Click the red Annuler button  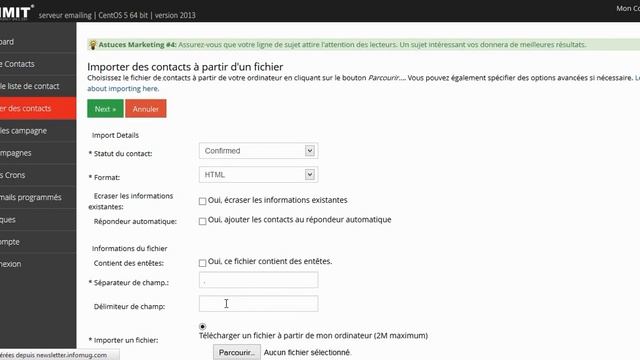coord(146,109)
